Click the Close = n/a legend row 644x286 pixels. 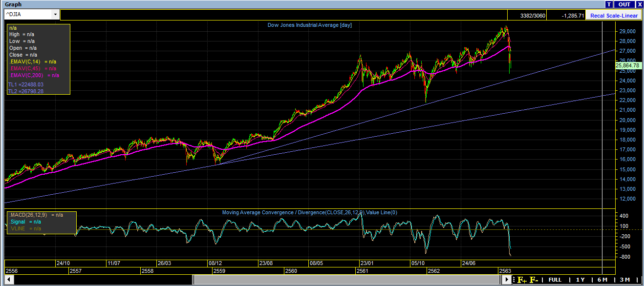[23, 55]
